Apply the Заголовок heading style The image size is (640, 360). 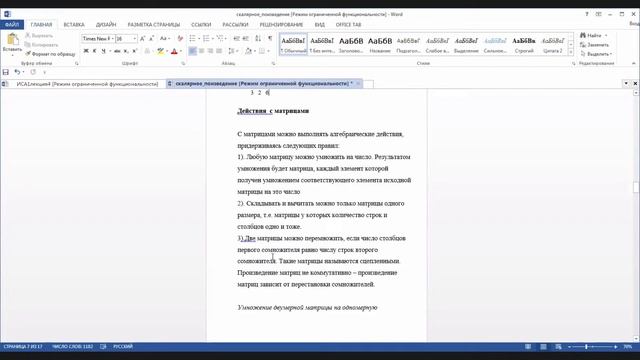point(351,44)
